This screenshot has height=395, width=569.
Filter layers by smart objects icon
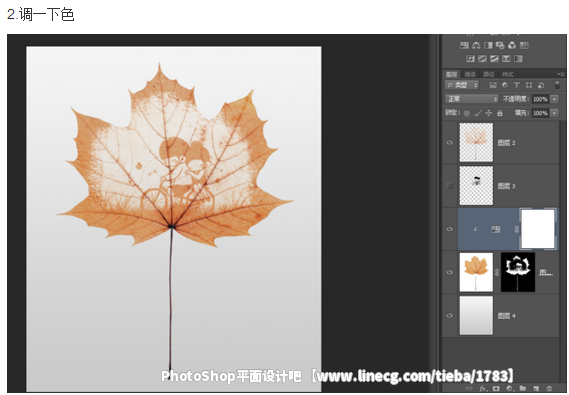[x=541, y=85]
